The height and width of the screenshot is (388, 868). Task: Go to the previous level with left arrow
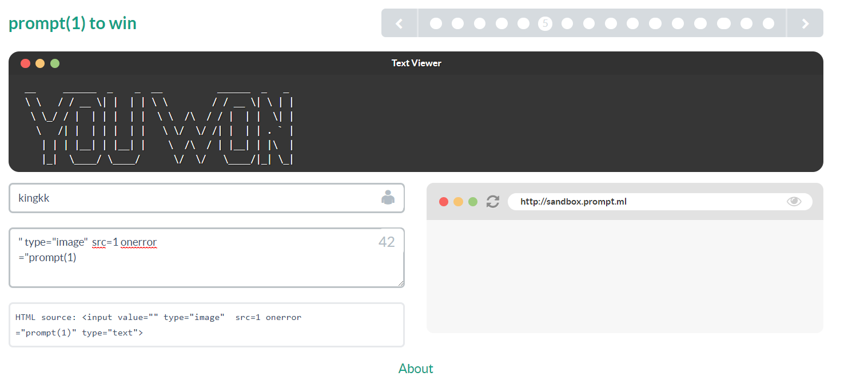(x=399, y=23)
